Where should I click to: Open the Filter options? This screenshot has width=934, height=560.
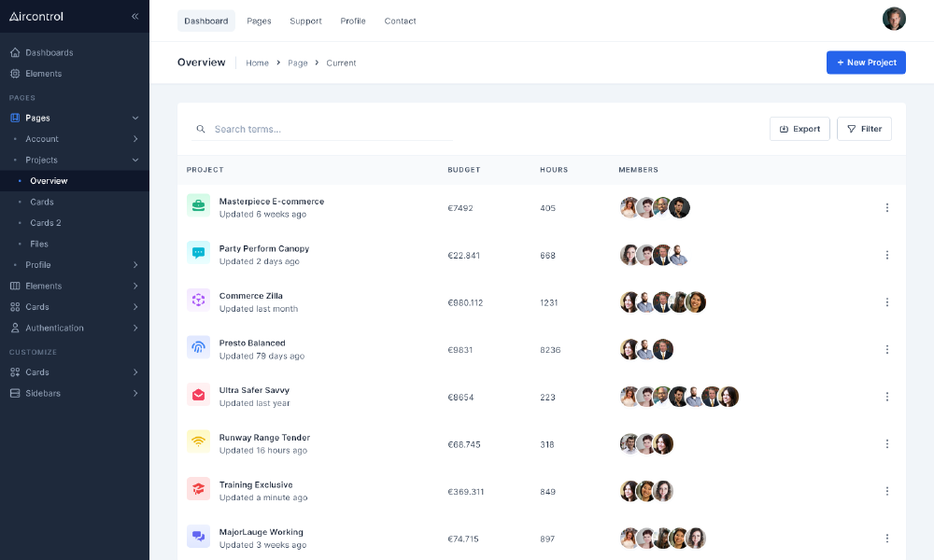863,129
